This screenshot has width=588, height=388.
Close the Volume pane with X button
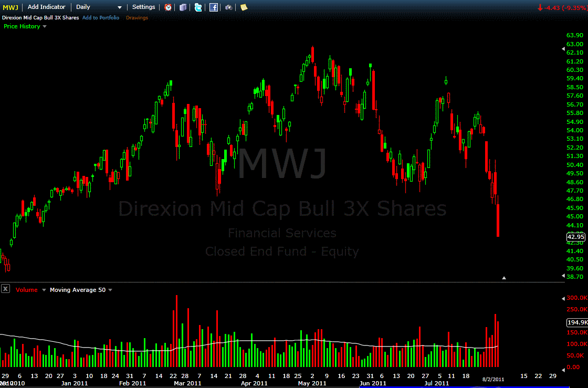coord(5,289)
